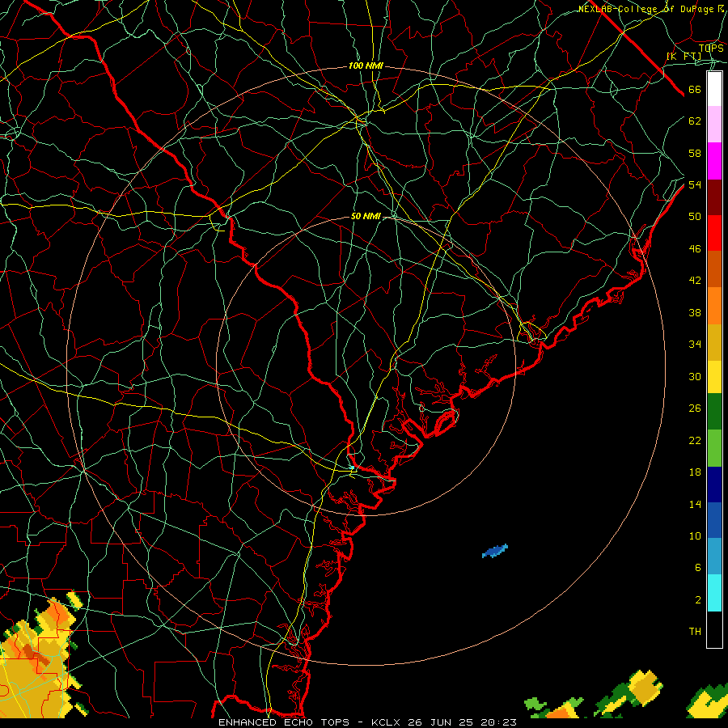
Task: Click the legend value "66"
Action: pos(695,89)
